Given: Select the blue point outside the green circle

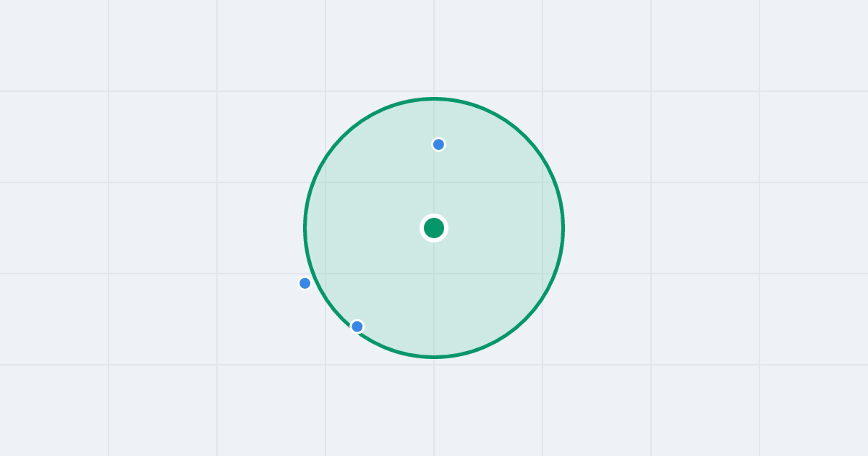Looking at the screenshot, I should [305, 283].
